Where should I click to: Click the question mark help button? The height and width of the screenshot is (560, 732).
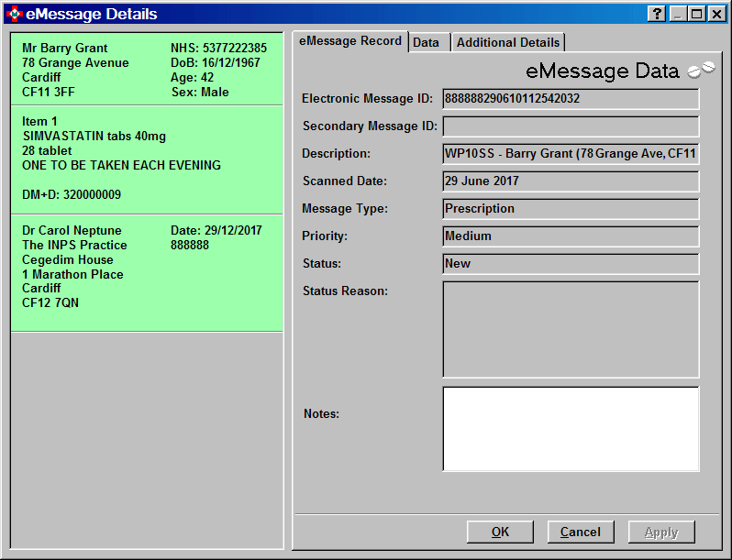(x=657, y=14)
